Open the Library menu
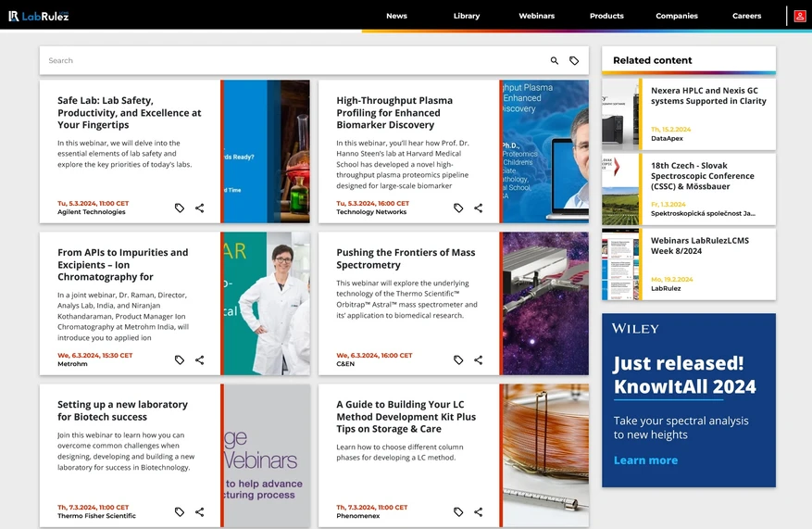 [467, 16]
